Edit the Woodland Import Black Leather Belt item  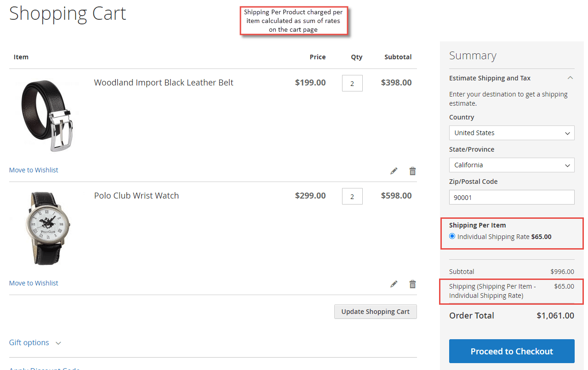click(x=394, y=171)
